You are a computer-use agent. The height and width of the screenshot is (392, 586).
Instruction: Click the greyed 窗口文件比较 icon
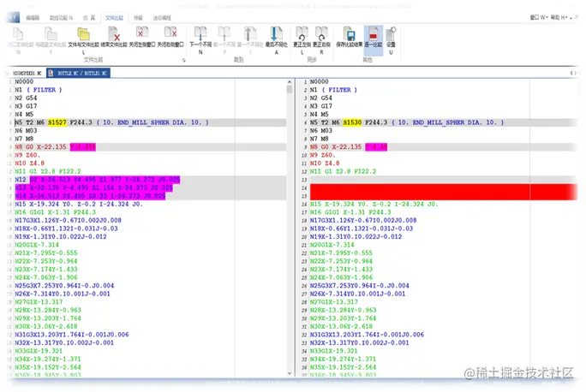pyautogui.click(x=18, y=34)
